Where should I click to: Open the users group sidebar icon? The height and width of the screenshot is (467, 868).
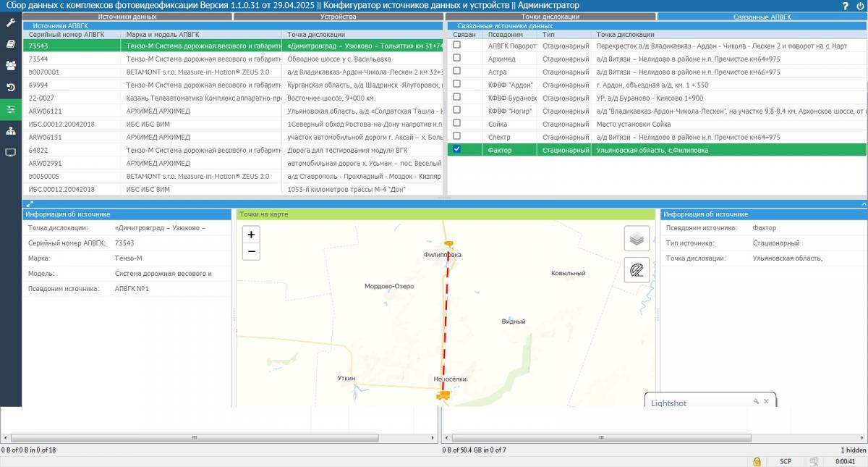(x=10, y=66)
